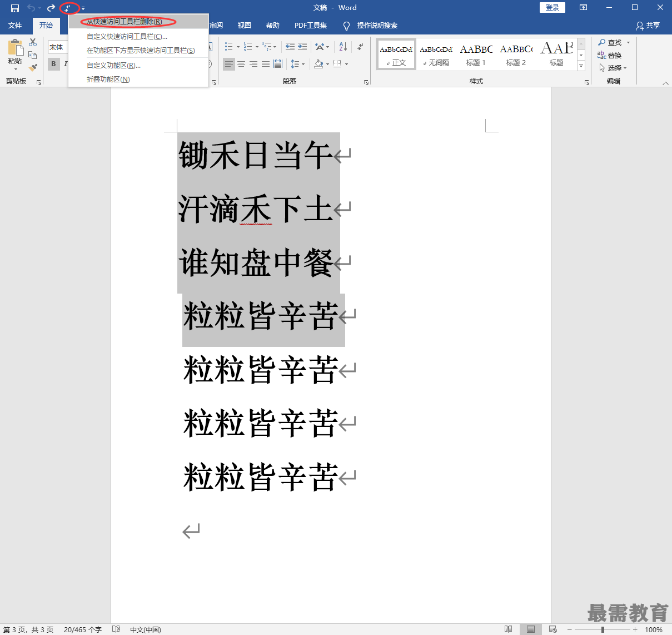The image size is (672, 635).
Task: Click the Copy icon
Action: (x=33, y=55)
